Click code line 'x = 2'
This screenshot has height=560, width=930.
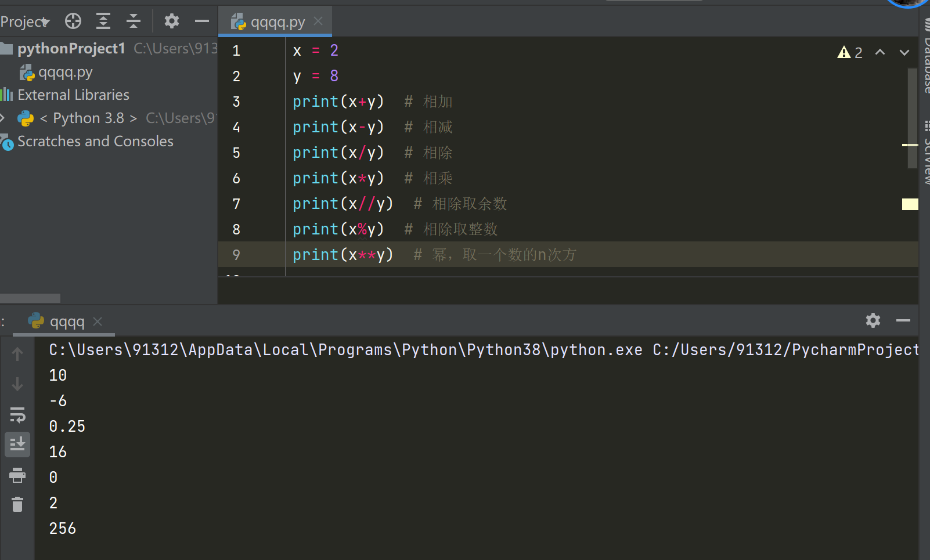pos(315,51)
